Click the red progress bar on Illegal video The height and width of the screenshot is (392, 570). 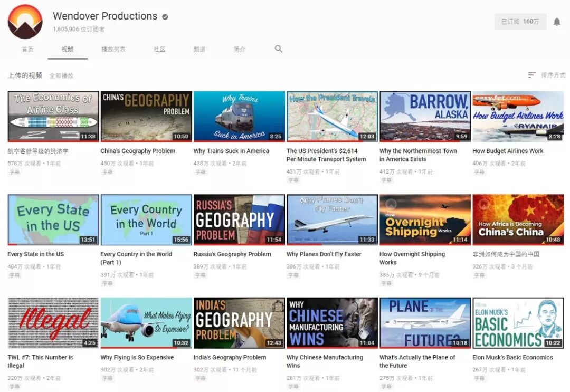[x=52, y=347]
